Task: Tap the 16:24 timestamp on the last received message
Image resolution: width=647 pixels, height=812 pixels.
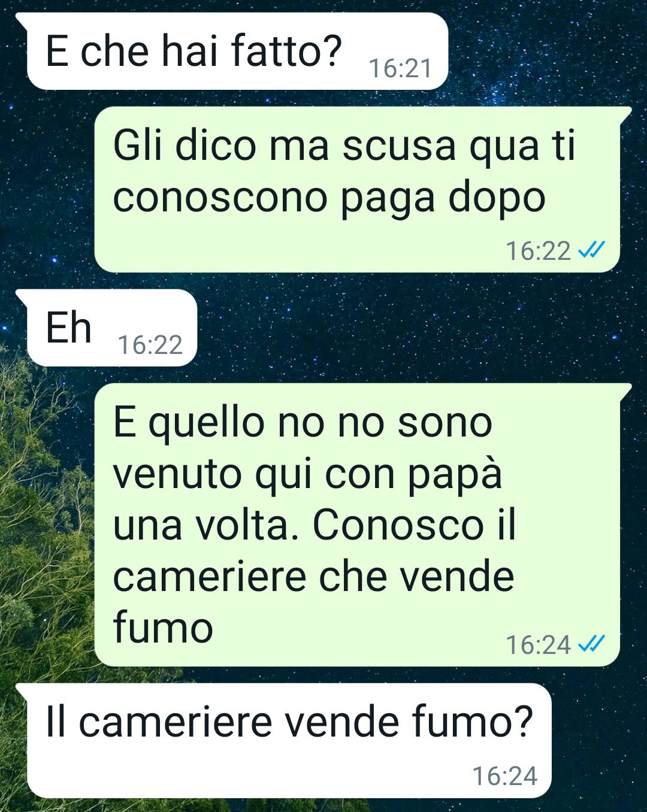Action: pyautogui.click(x=505, y=776)
